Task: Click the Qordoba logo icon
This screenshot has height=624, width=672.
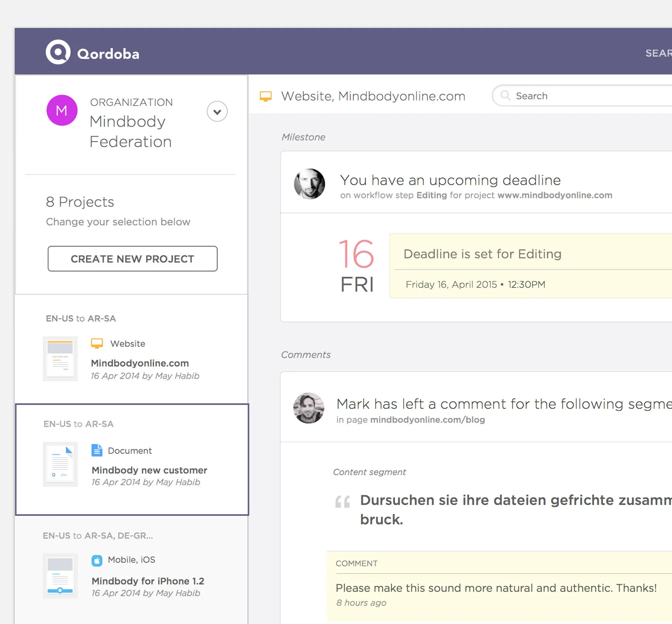Action: pyautogui.click(x=58, y=52)
